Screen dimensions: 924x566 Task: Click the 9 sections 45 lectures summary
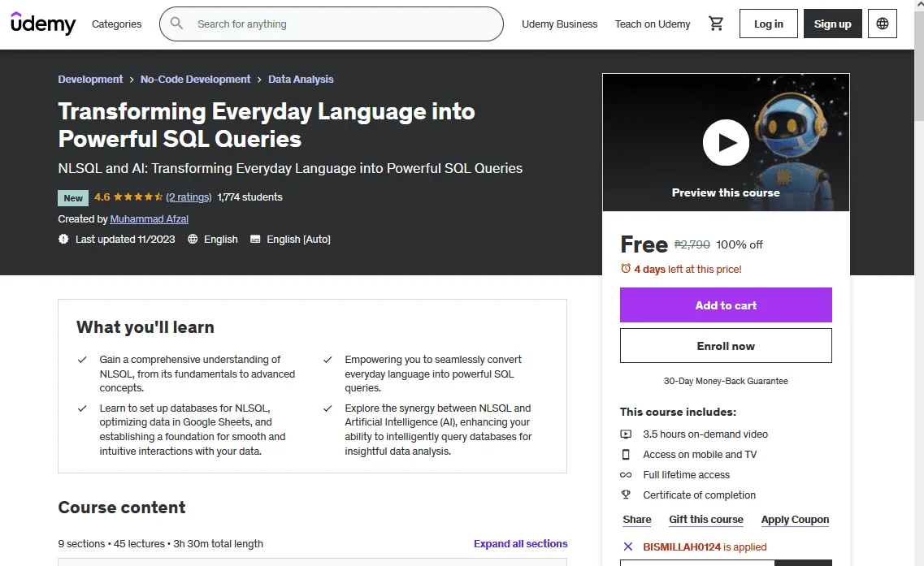(x=160, y=543)
